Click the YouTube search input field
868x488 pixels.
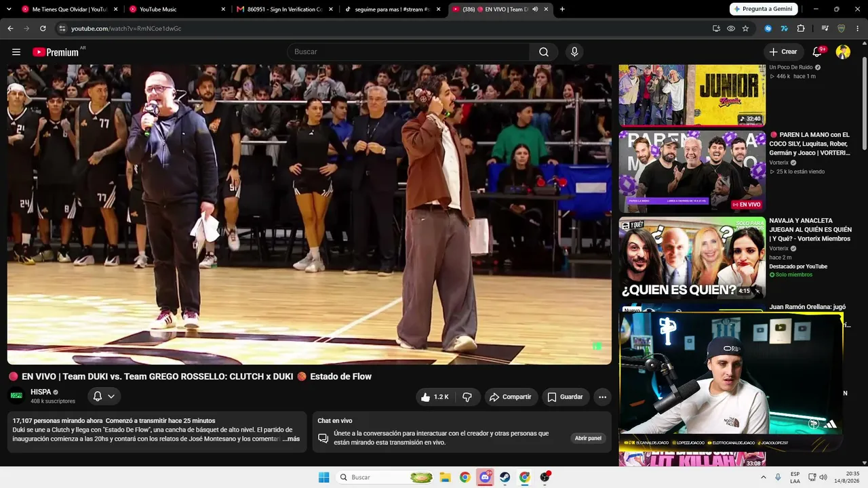click(408, 52)
